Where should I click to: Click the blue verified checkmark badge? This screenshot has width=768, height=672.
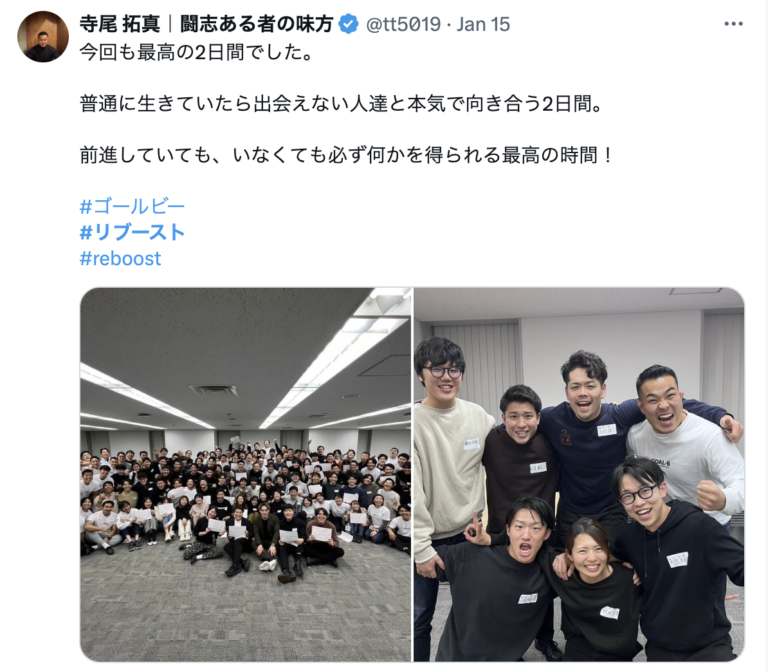[348, 24]
